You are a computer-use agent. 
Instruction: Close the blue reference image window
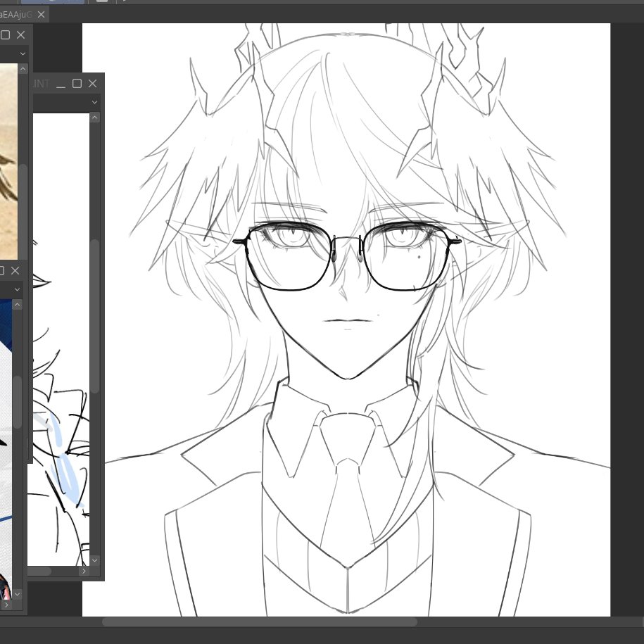point(15,271)
